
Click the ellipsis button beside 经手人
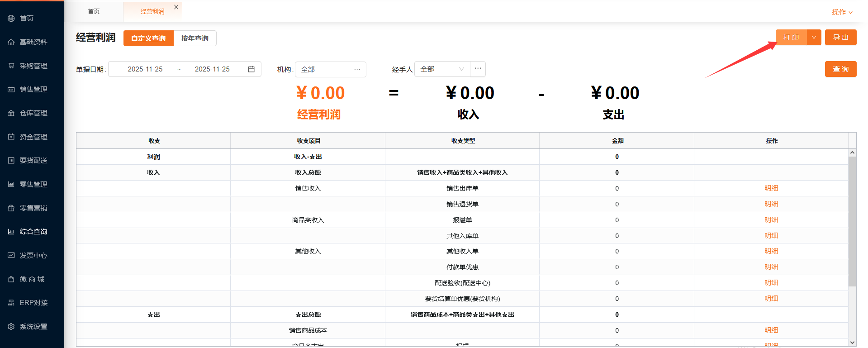point(478,69)
